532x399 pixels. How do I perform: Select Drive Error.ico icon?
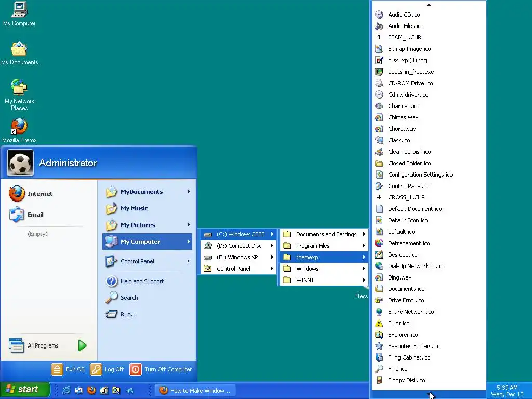379,300
